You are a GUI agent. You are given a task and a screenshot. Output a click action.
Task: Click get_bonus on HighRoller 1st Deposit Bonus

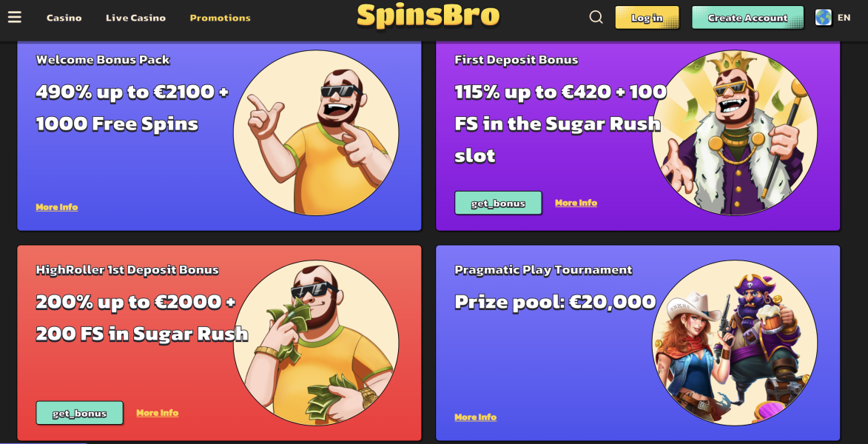coord(80,413)
